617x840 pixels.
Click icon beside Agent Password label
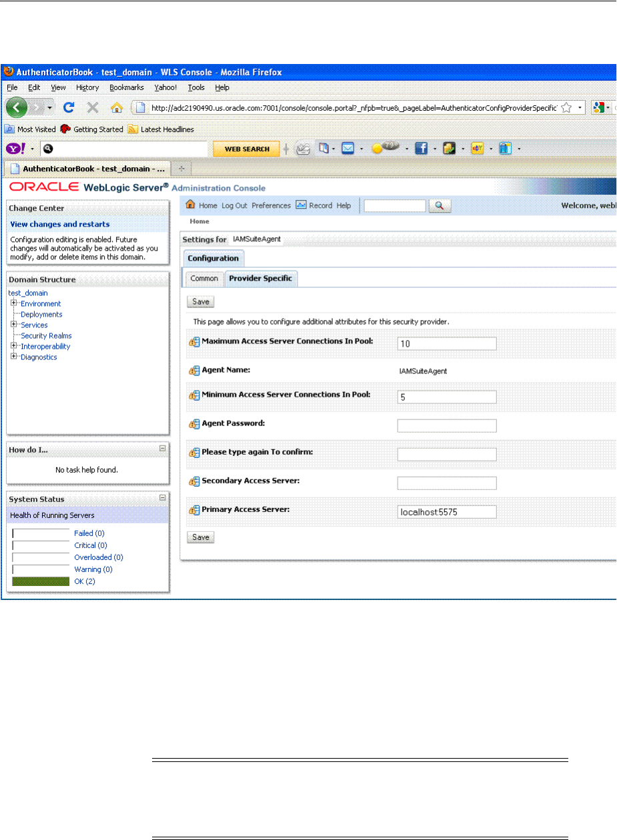click(194, 424)
